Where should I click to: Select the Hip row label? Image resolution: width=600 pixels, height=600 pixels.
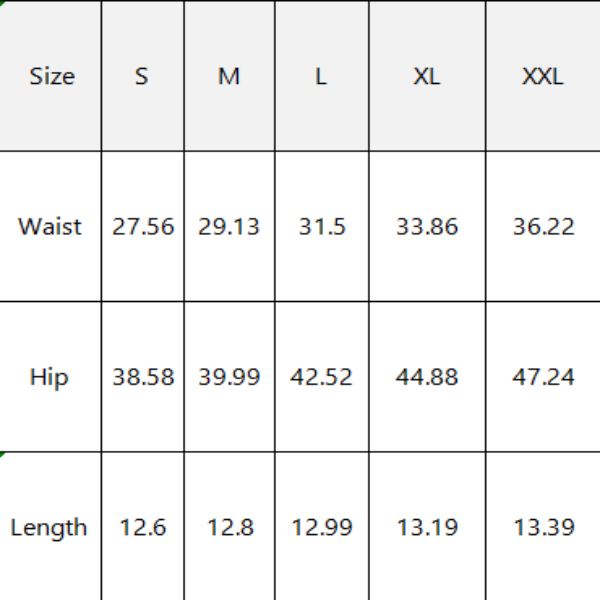tap(49, 377)
